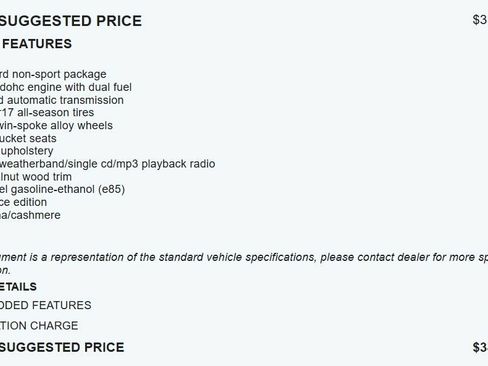Click the non-sport package feature line

point(53,74)
